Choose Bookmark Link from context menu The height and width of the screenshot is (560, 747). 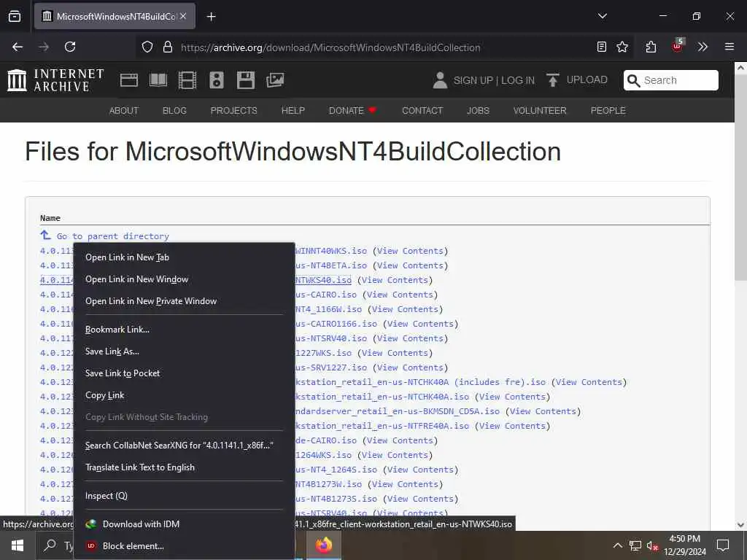[184, 329]
